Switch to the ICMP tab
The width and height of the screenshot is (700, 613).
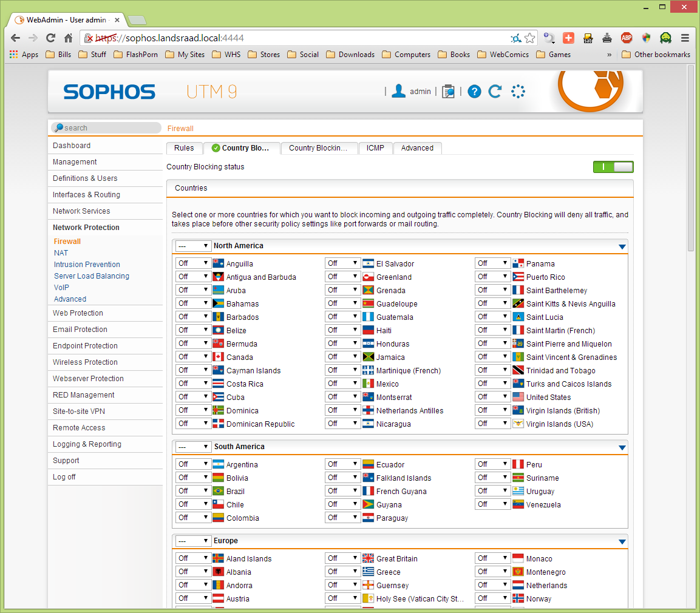point(375,148)
